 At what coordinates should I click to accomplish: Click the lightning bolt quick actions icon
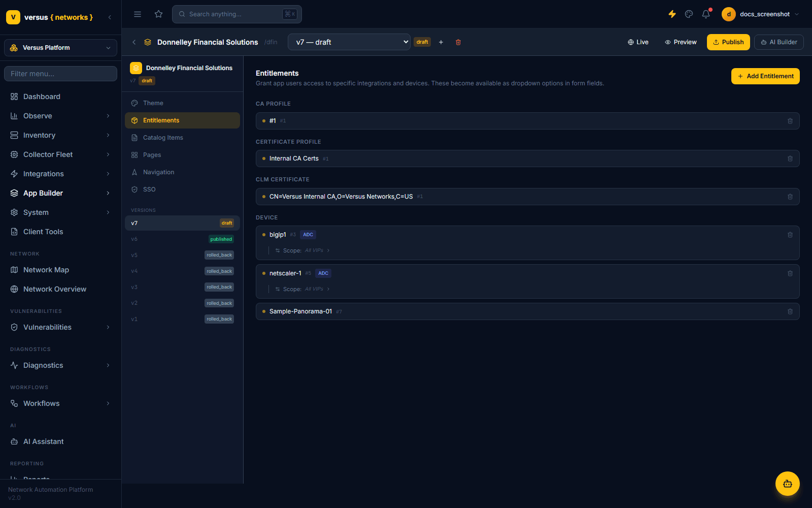point(672,14)
